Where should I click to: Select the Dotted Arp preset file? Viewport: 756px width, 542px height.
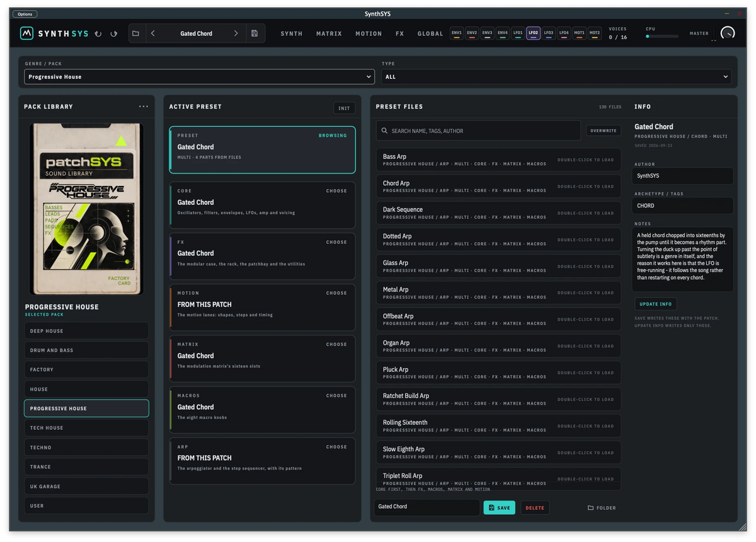click(498, 239)
